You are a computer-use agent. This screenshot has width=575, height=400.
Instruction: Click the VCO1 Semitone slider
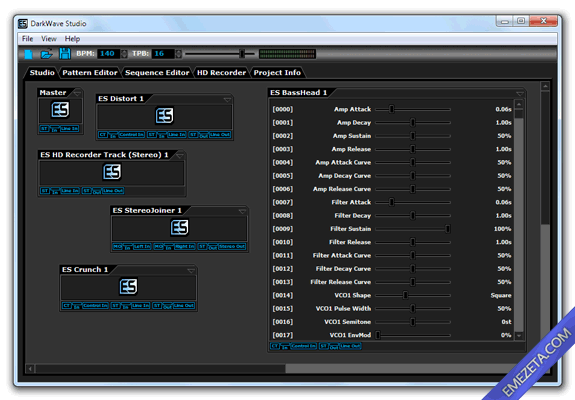point(413,322)
